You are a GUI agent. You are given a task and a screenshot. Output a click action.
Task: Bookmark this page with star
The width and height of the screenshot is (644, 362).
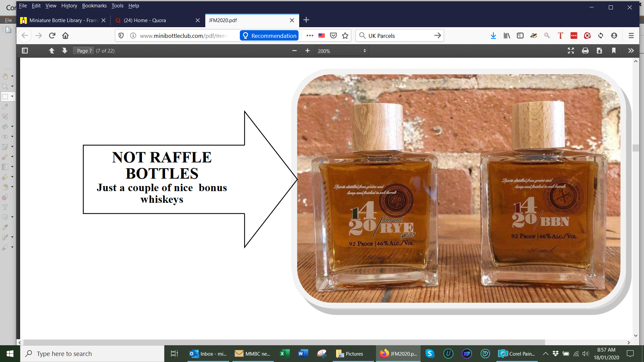tap(345, 36)
